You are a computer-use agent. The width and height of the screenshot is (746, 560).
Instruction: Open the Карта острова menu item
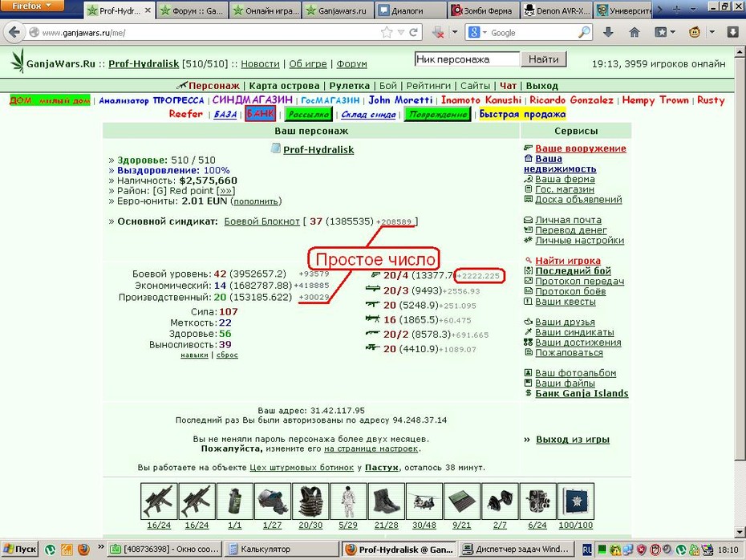click(284, 86)
